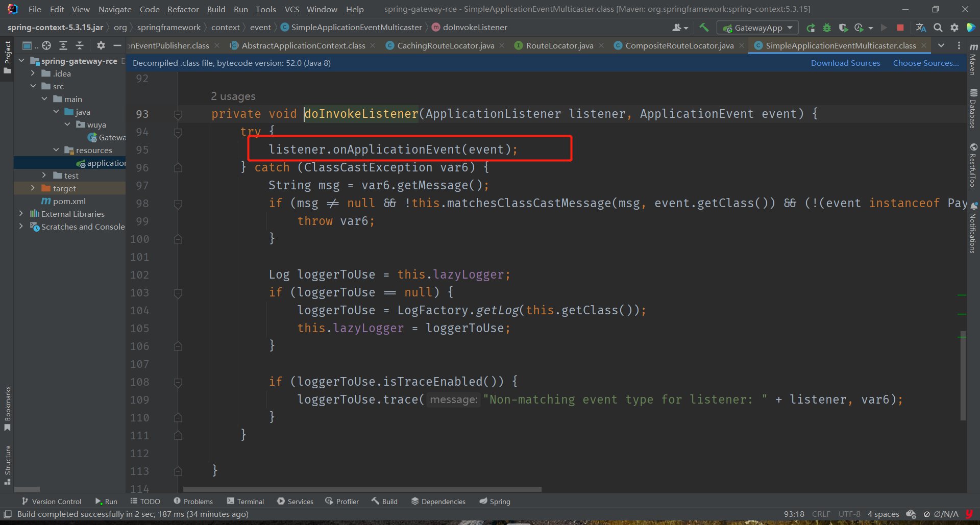
Task: Start debugging with the green bug icon
Action: click(x=827, y=28)
